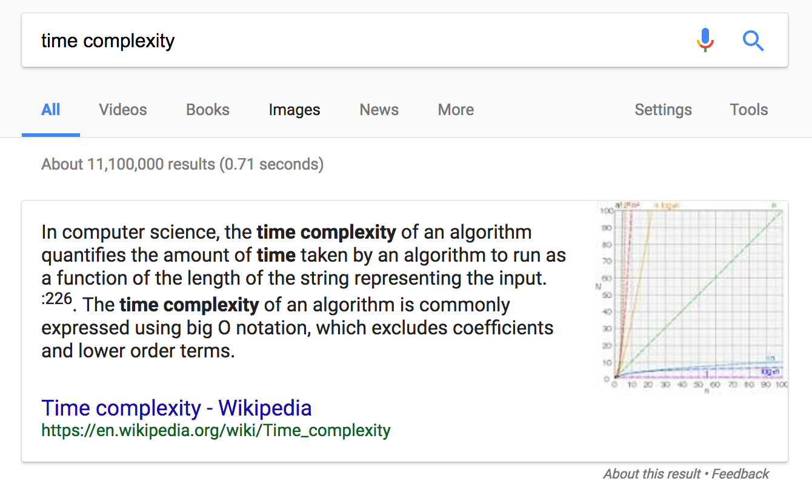Open the 'Time complexity - Wikipedia' link
Image resolution: width=812 pixels, height=504 pixels.
[x=176, y=408]
